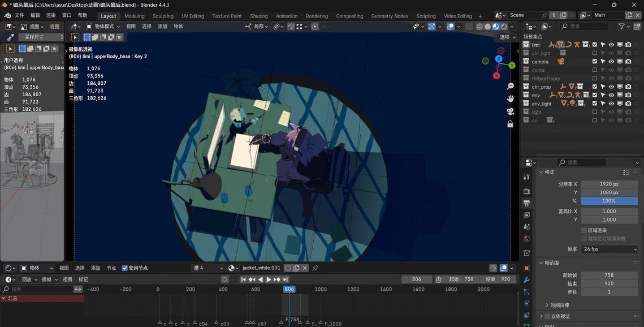Open the File (文件) menu

tap(19, 15)
